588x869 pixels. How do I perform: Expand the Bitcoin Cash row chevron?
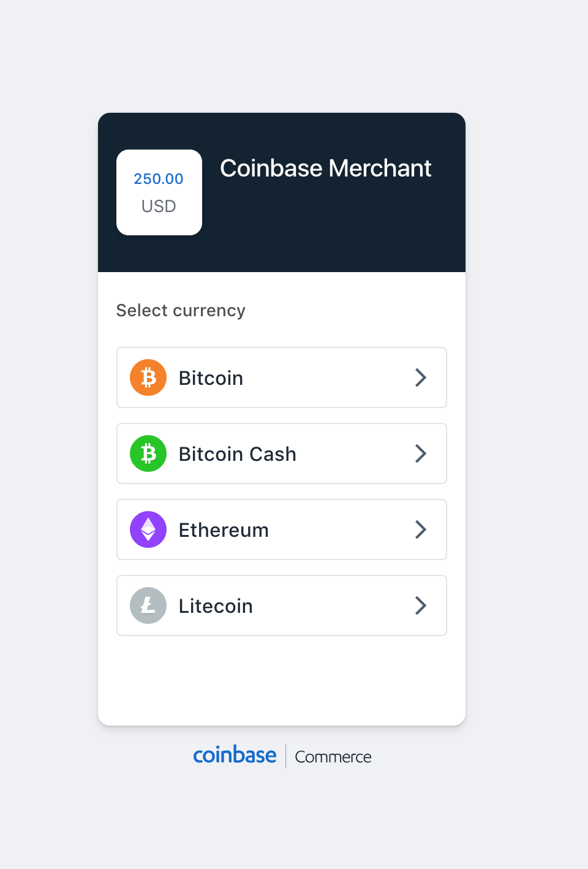coord(420,453)
